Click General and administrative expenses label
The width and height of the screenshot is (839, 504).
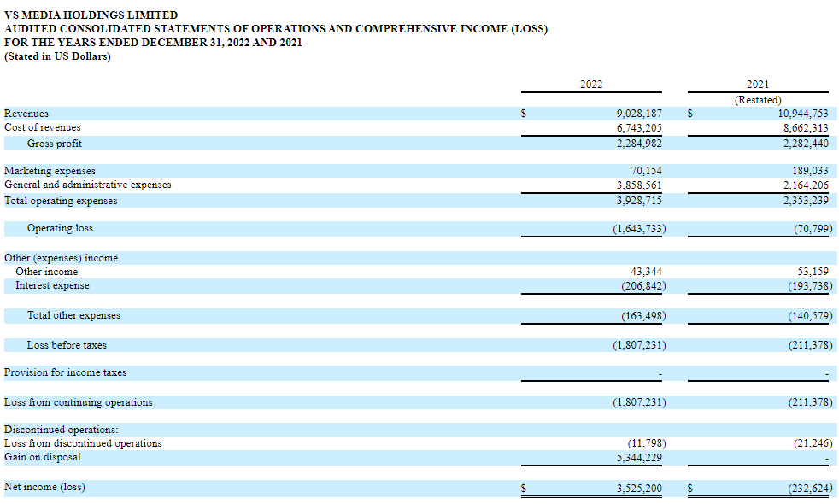coord(88,185)
